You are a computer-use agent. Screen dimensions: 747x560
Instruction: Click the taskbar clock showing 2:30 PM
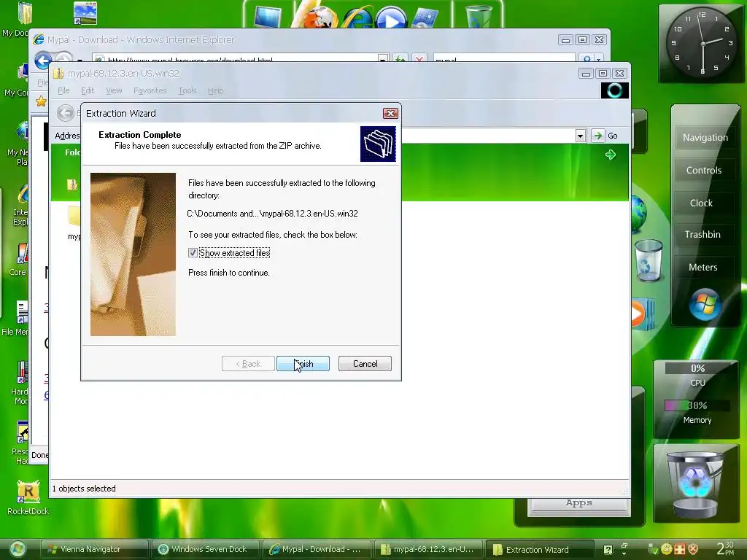coord(726,548)
